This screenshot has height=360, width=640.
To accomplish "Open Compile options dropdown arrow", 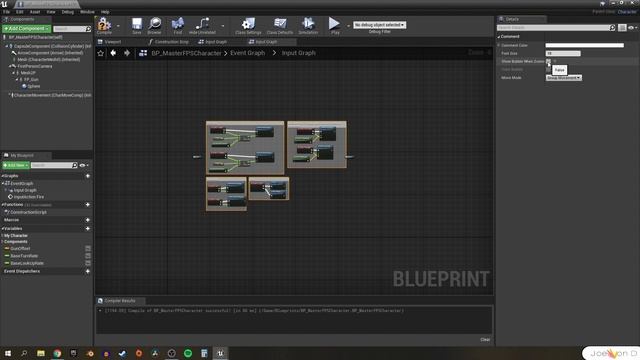I will tap(118, 26).
